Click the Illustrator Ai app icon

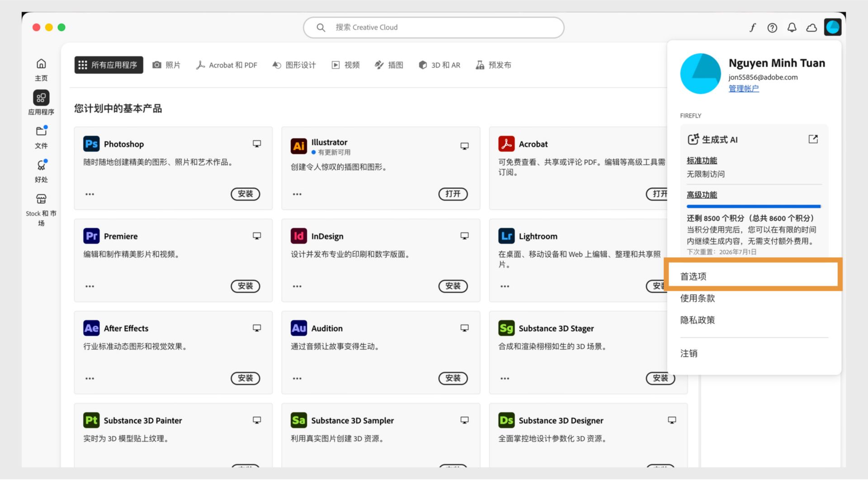click(299, 146)
